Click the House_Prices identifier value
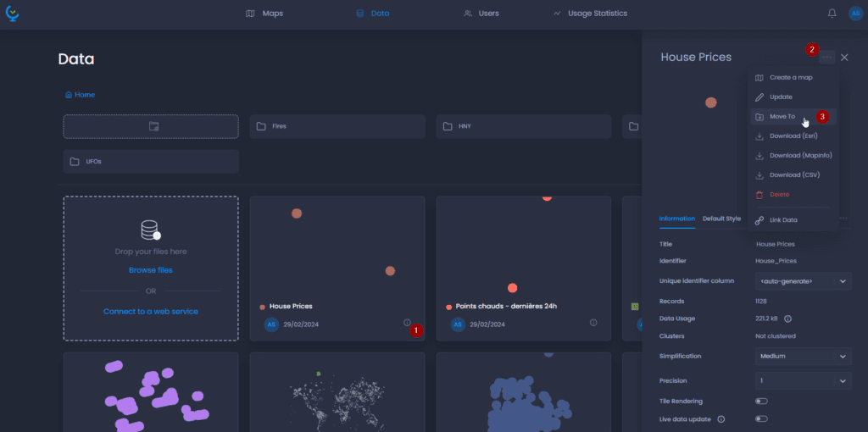Image resolution: width=868 pixels, height=432 pixels. point(776,261)
